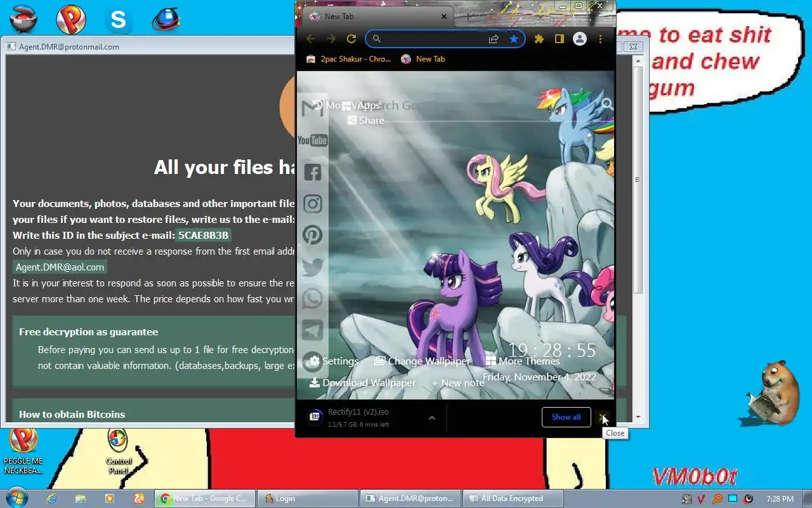The image size is (812, 508).
Task: Click the magnifier search icon on wallpaper page
Action: coord(607,104)
